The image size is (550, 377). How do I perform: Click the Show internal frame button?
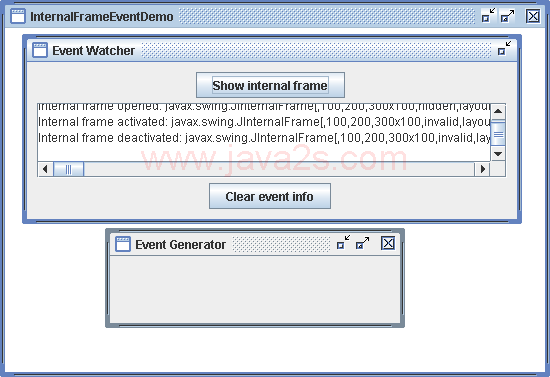coord(270,85)
